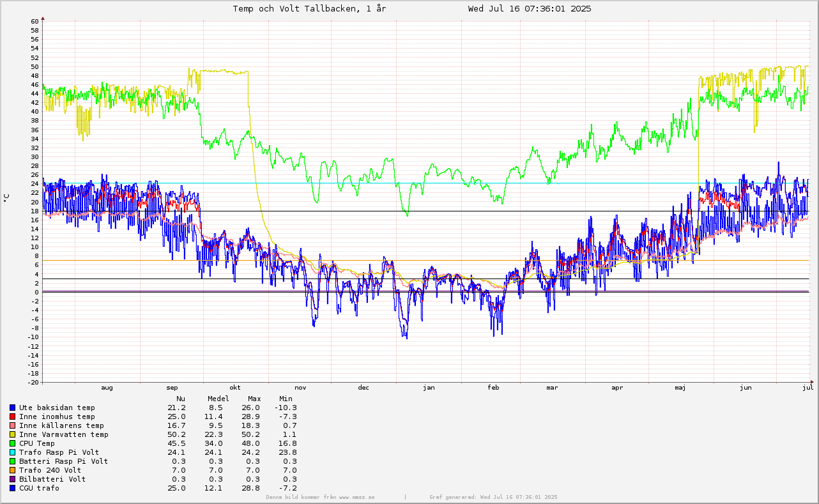819x504 pixels.
Task: Click the blue swatch beside Ute baksidan temp
Action: point(12,408)
